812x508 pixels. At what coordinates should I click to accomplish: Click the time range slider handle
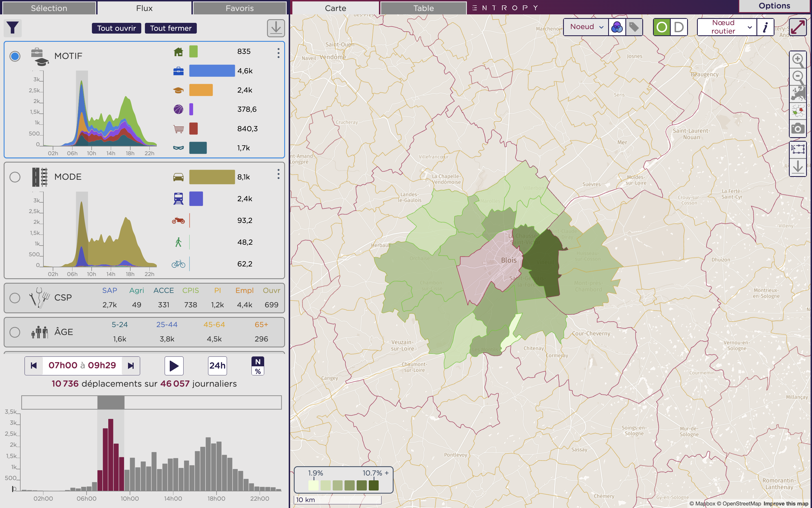pos(111,402)
